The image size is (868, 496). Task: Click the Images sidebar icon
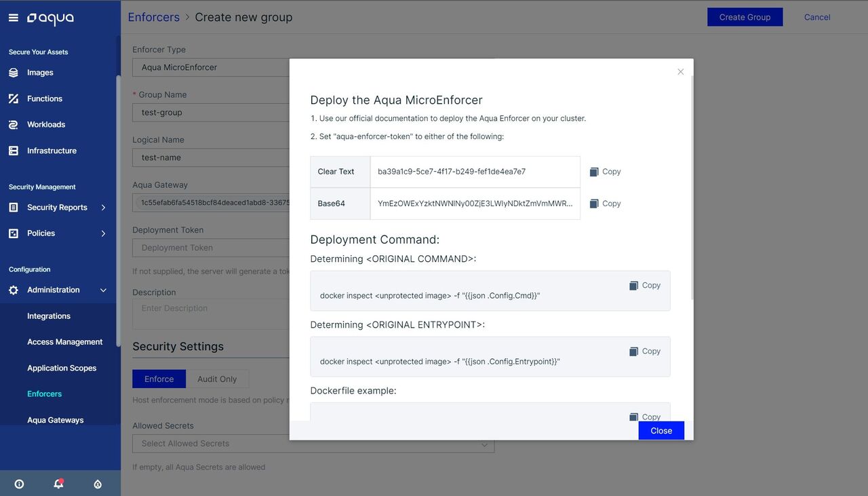click(x=14, y=73)
